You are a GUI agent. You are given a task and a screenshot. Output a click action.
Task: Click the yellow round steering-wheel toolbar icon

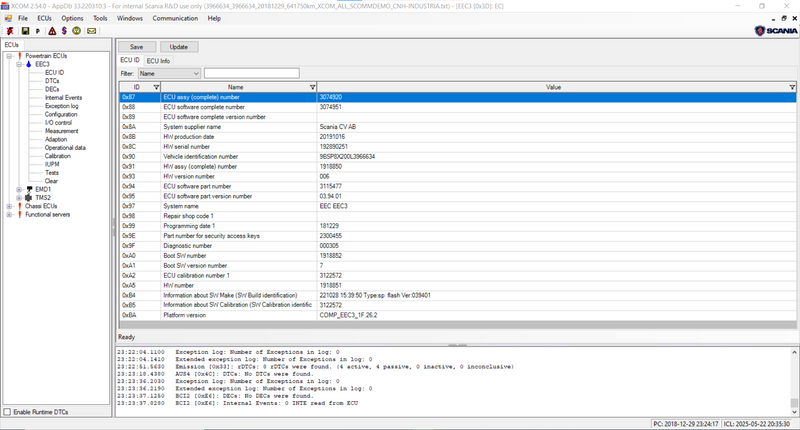point(77,31)
